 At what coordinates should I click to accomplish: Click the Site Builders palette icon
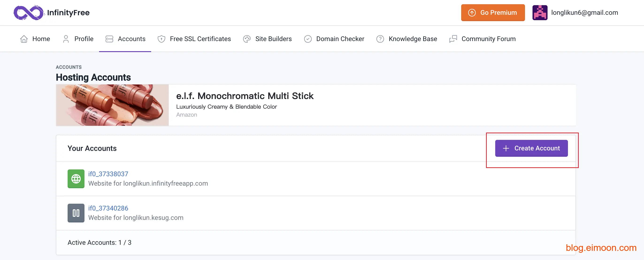coord(247,39)
